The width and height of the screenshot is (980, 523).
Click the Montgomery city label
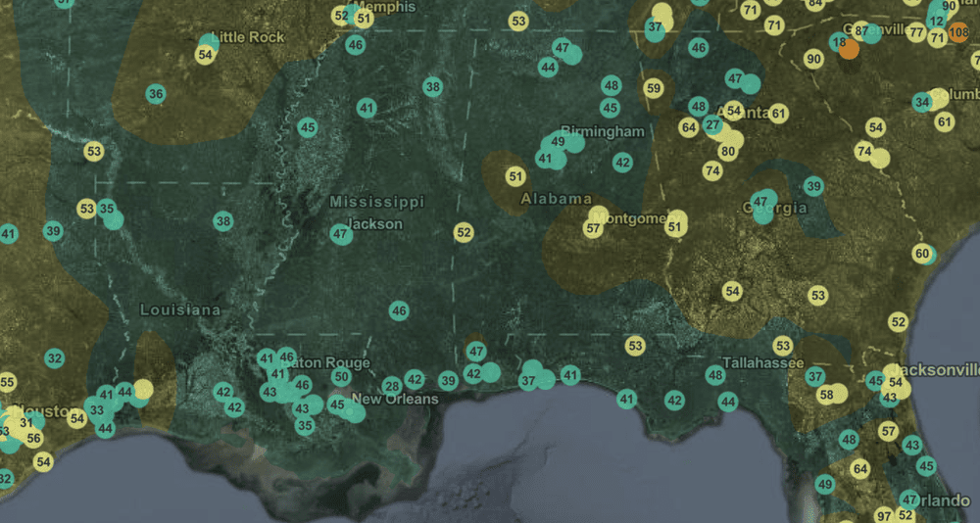[x=636, y=218]
